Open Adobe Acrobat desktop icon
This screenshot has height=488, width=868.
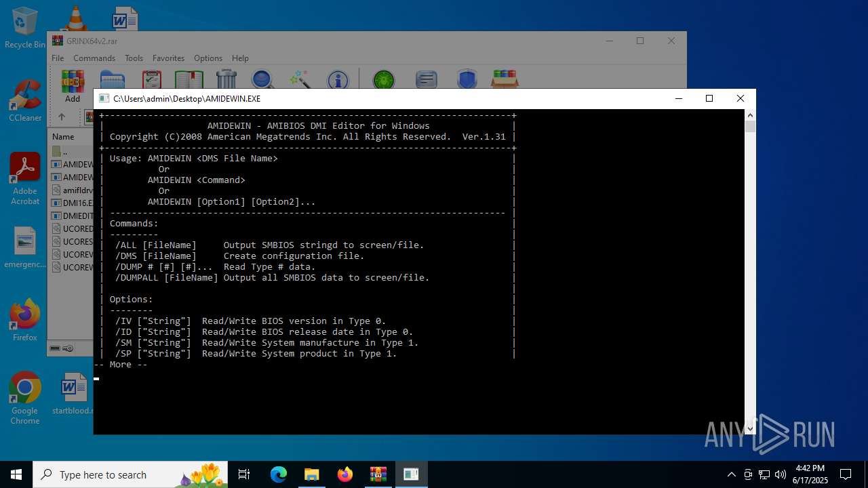click(24, 179)
